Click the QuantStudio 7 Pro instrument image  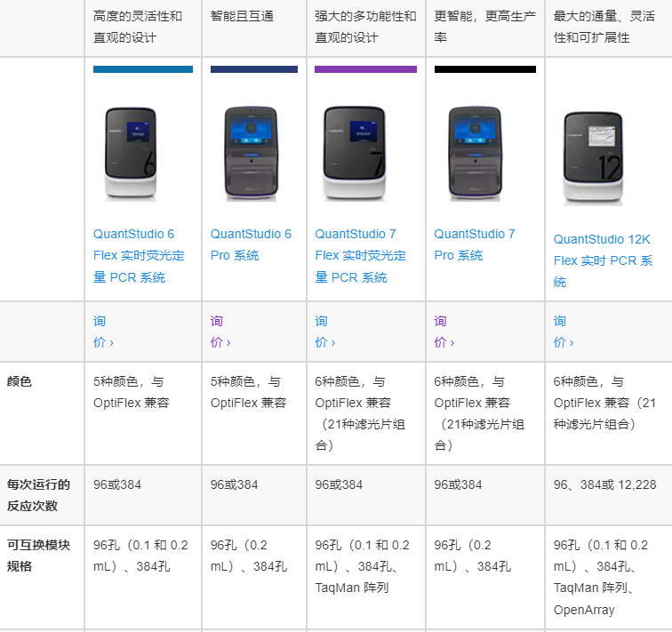pos(475,154)
